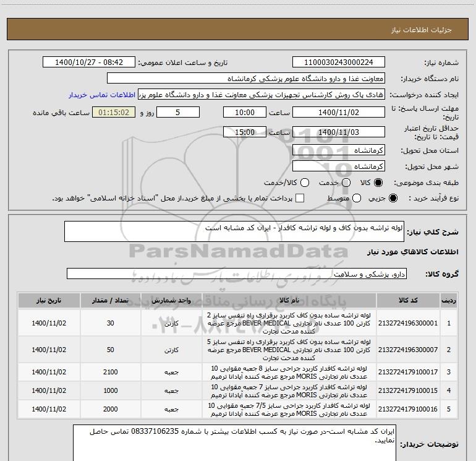This screenshot has width=476, height=461.
Task: Select the کالا radio button
Action: tap(378, 183)
